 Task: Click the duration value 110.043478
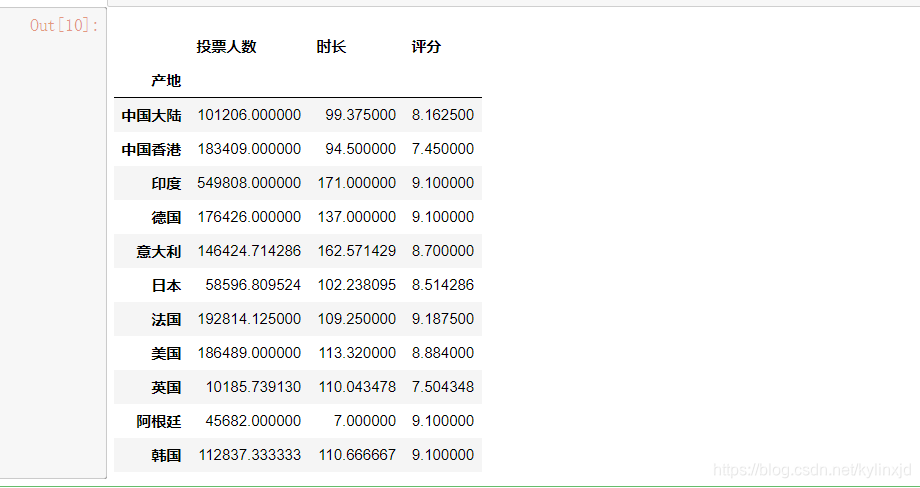coord(357,387)
